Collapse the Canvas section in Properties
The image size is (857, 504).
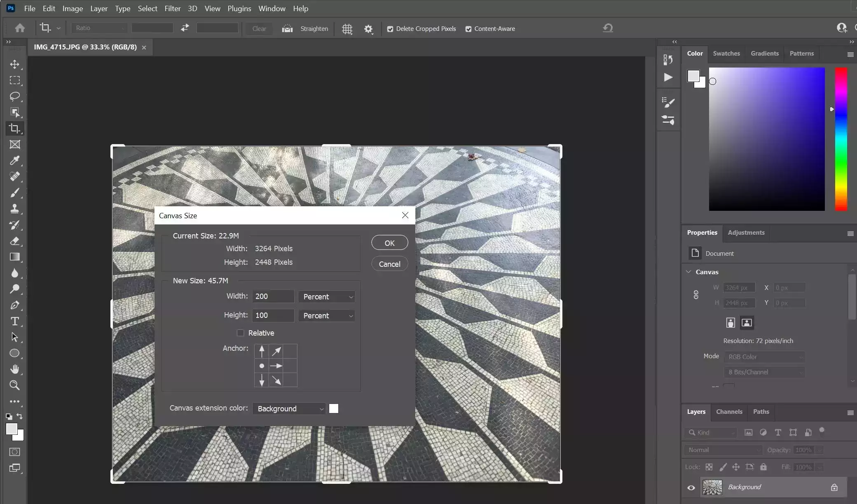[x=688, y=272]
